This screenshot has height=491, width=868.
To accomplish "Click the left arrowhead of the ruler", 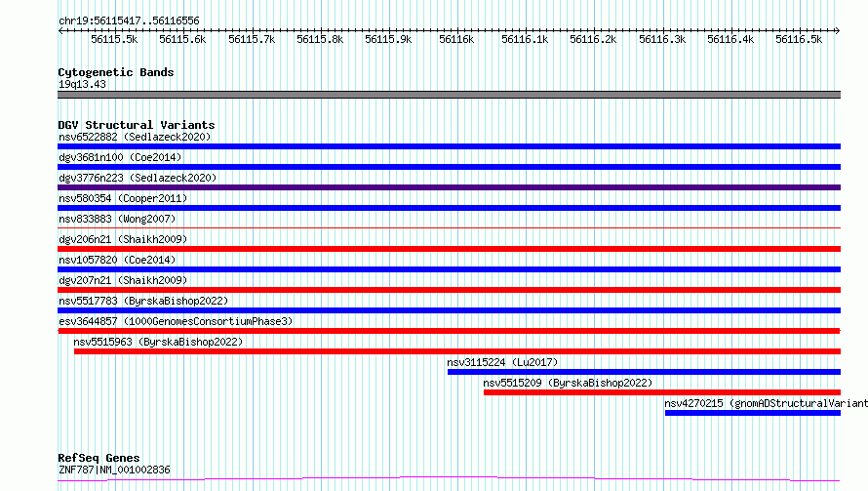I will (x=60, y=31).
